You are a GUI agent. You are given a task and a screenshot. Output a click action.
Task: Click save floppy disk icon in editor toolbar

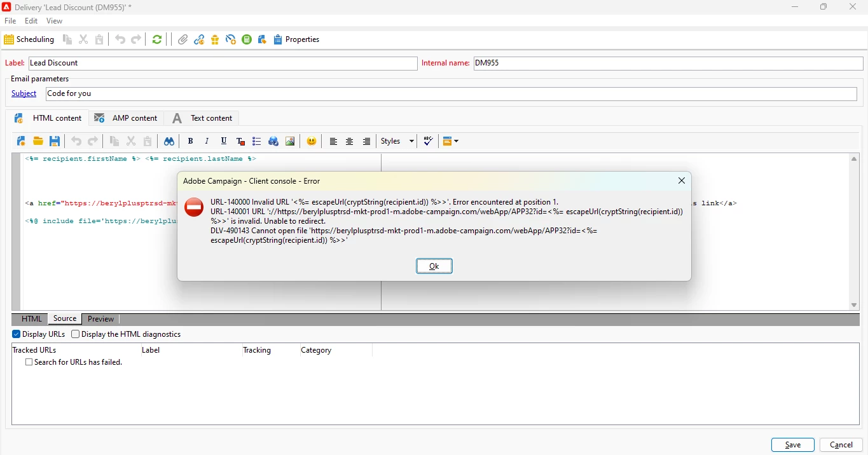[55, 141]
